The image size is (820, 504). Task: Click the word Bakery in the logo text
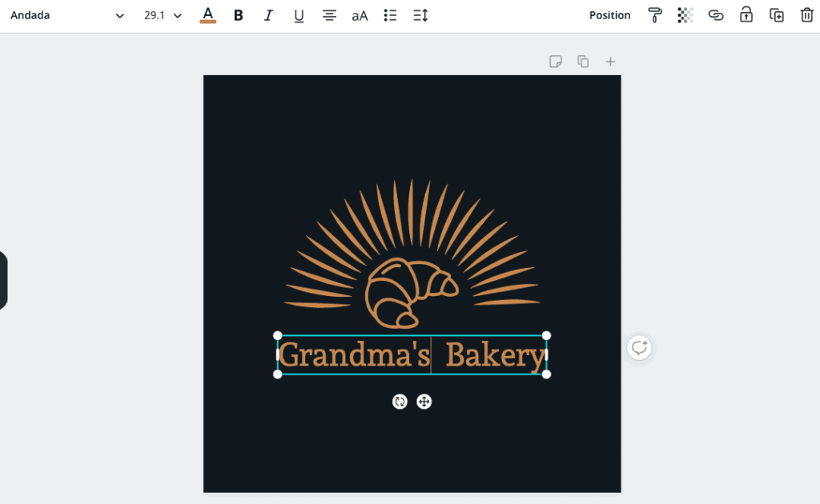[x=495, y=356]
